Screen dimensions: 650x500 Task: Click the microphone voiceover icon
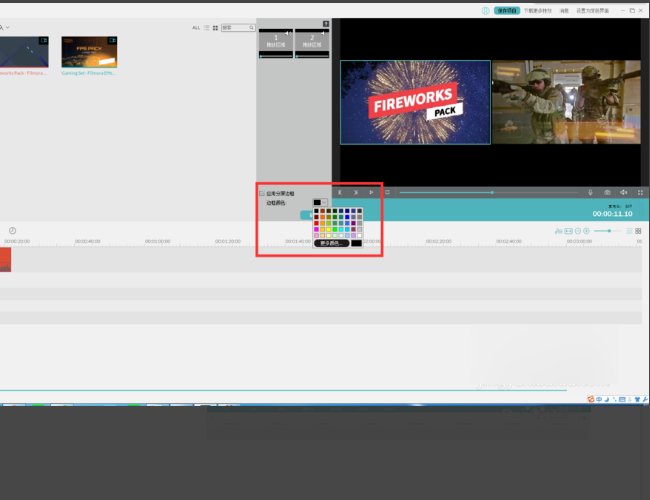click(590, 192)
